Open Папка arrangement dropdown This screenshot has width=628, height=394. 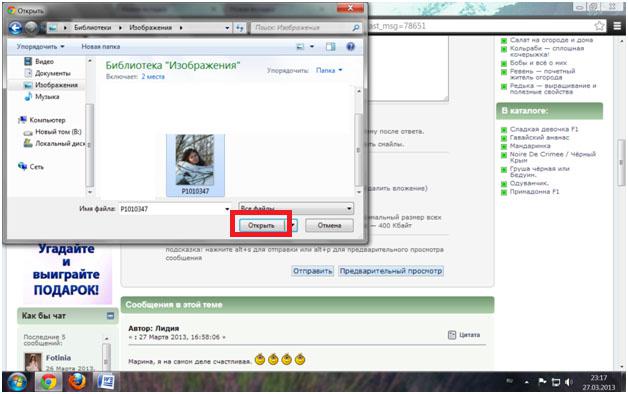pyautogui.click(x=329, y=70)
